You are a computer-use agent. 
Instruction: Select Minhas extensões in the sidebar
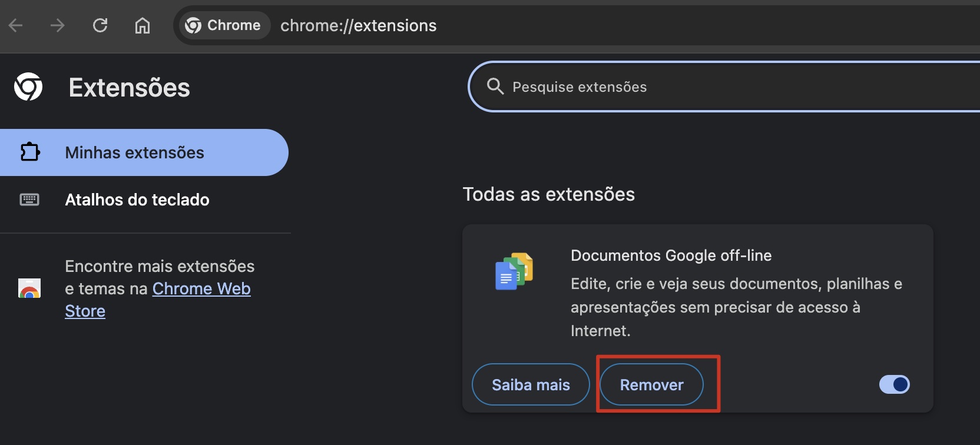[134, 152]
